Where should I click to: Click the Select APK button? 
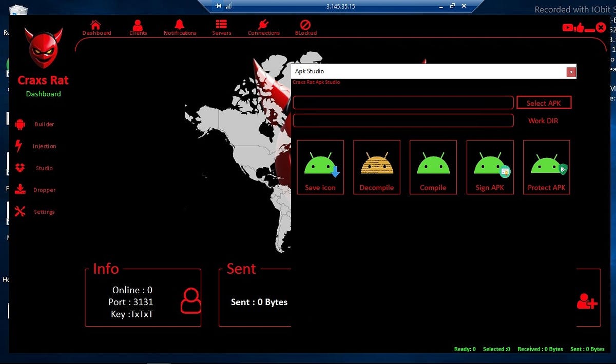[x=544, y=103]
